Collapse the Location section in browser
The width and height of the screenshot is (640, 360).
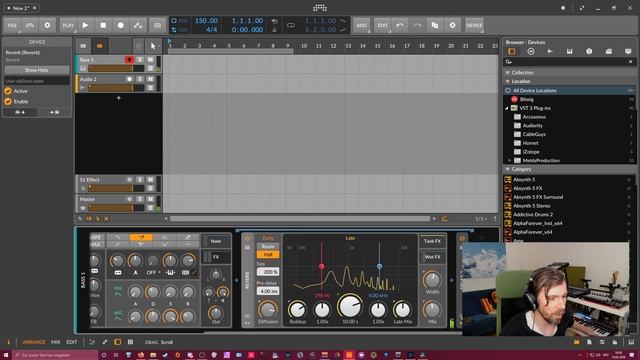click(x=508, y=81)
